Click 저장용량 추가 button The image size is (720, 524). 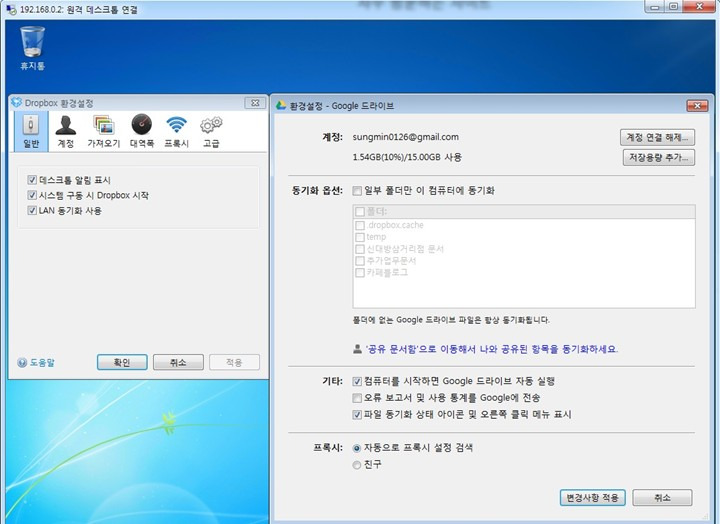coord(658,158)
